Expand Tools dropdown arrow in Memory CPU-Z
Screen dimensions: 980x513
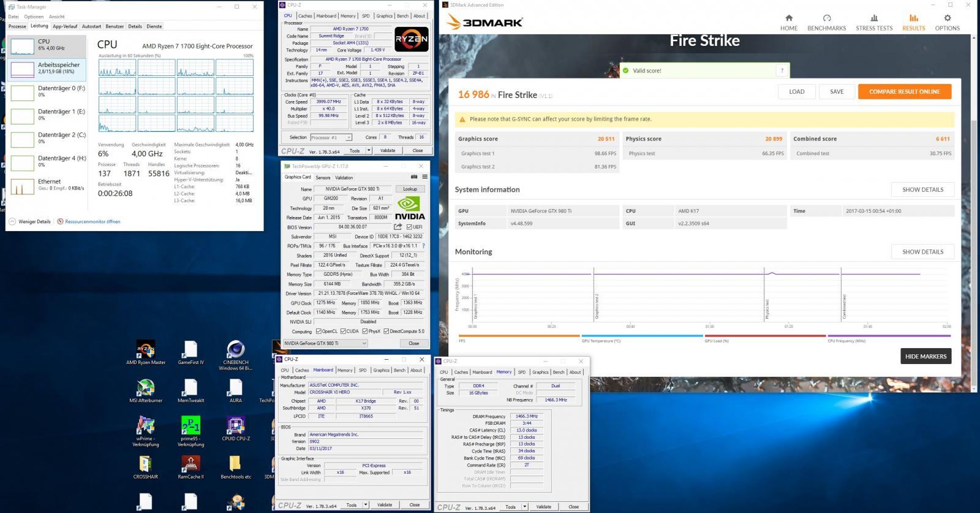[525, 507]
